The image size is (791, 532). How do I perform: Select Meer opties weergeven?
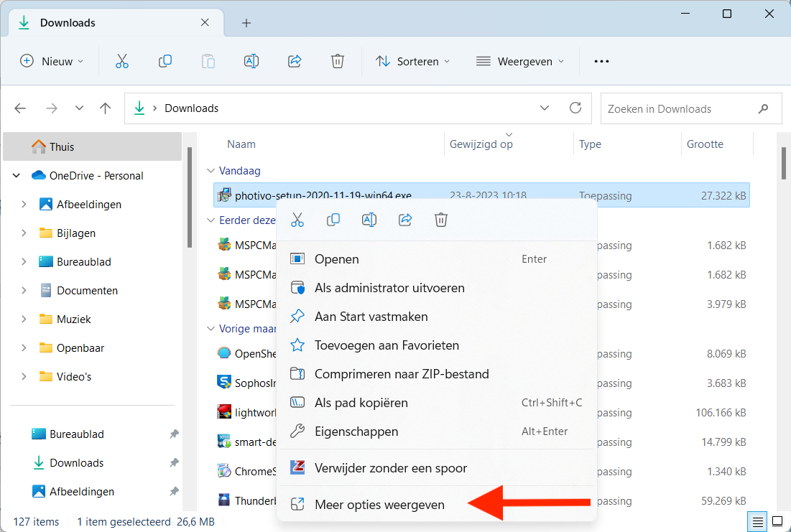[x=379, y=505]
